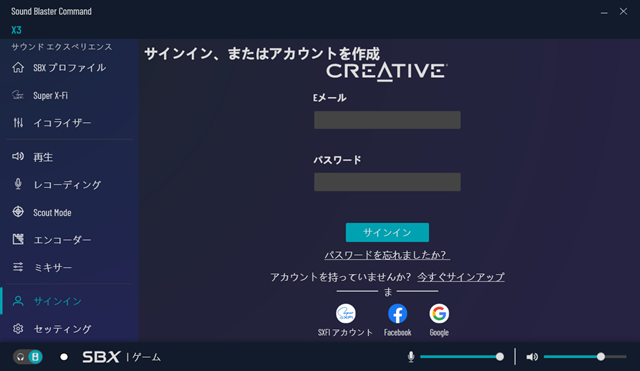Click the サインイン person icon
The image size is (640, 371).
click(18, 301)
